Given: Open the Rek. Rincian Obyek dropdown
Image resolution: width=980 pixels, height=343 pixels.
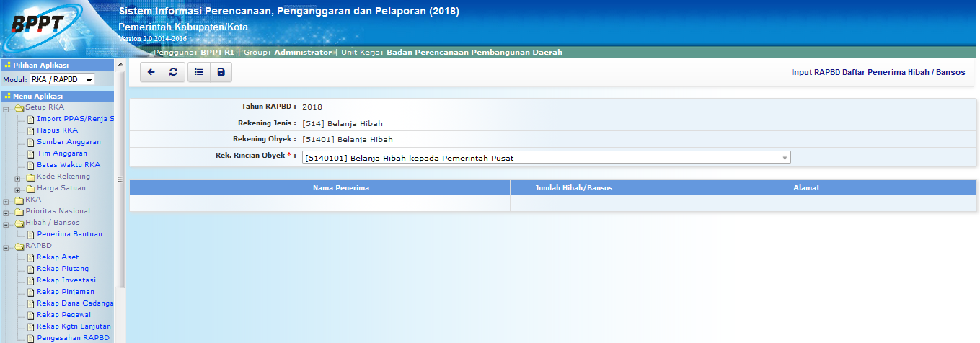Looking at the screenshot, I should (547, 158).
